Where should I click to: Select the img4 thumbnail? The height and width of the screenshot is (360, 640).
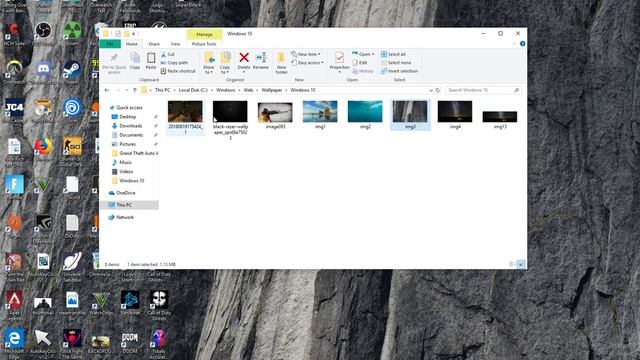pyautogui.click(x=455, y=111)
